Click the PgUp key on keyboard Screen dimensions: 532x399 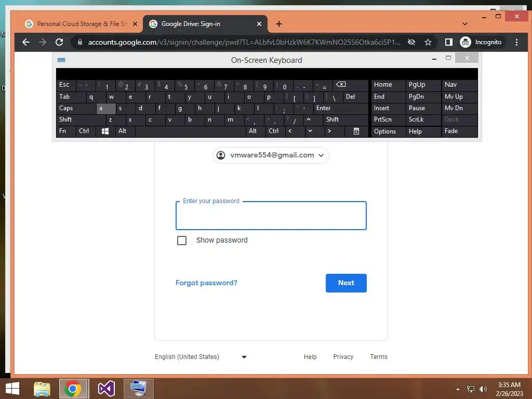423,85
